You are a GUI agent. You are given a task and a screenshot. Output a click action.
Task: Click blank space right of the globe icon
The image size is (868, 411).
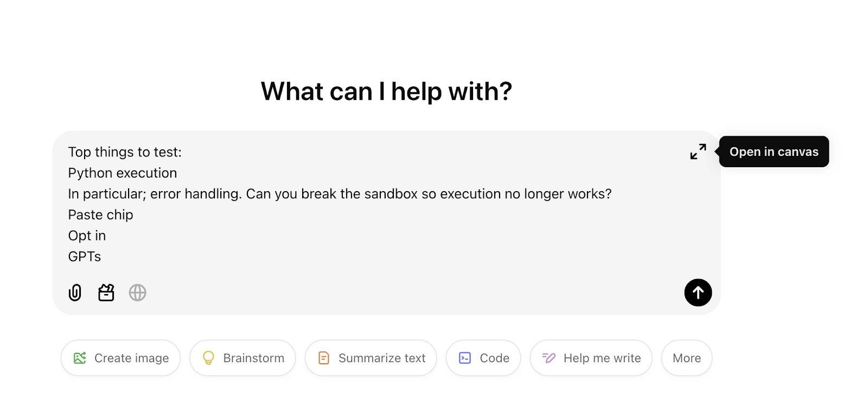click(x=380, y=293)
